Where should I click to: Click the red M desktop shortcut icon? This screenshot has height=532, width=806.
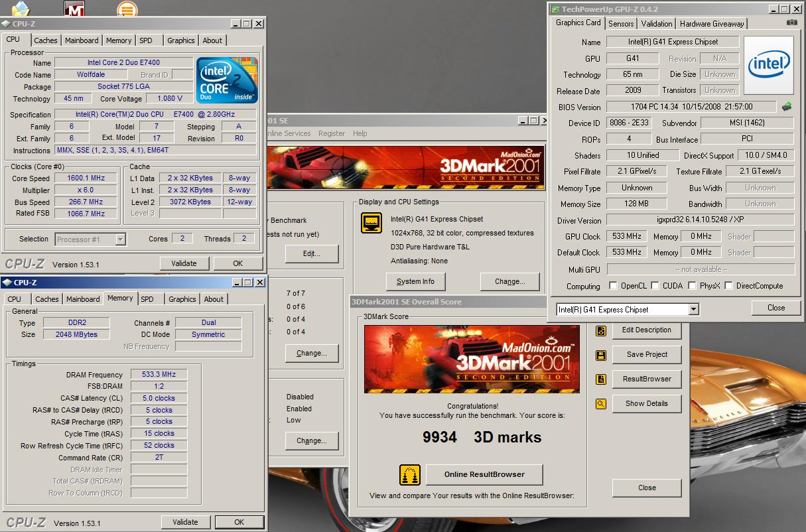(74, 9)
